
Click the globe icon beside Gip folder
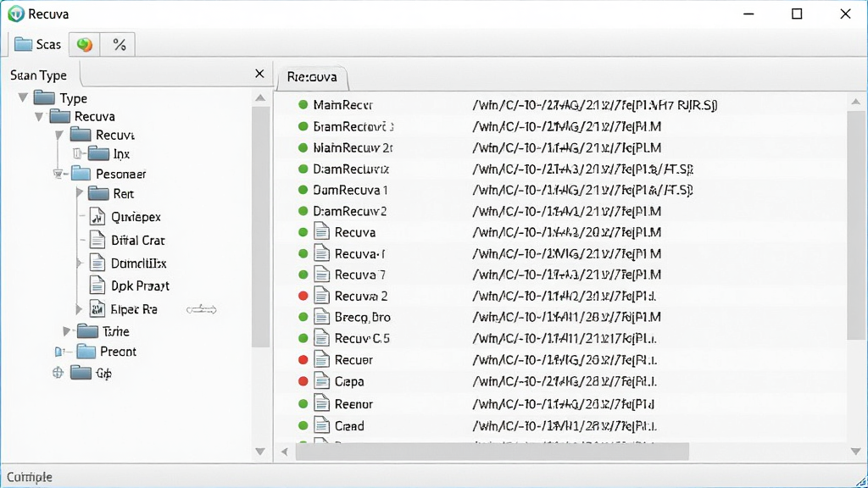(58, 373)
